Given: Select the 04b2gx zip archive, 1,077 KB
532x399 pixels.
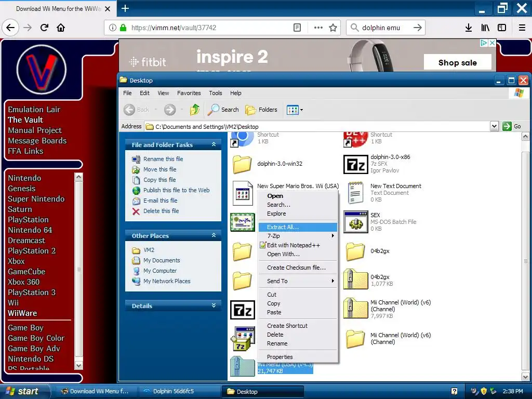Looking at the screenshot, I should [355, 279].
